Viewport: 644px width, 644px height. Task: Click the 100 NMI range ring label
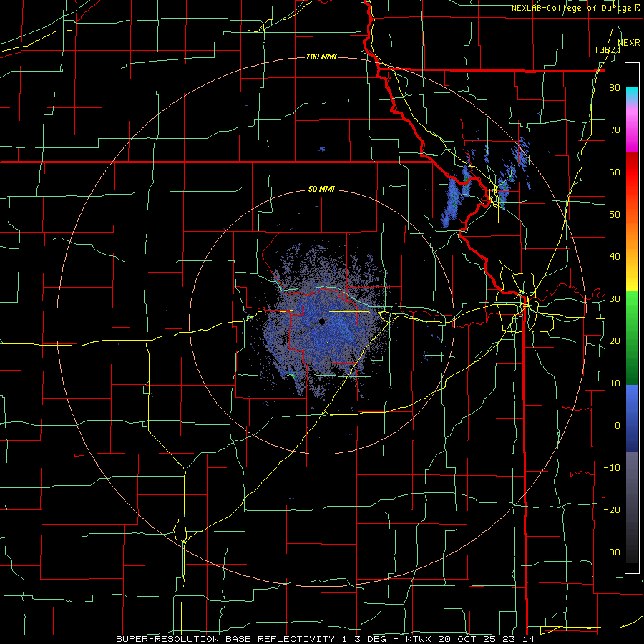pyautogui.click(x=321, y=57)
